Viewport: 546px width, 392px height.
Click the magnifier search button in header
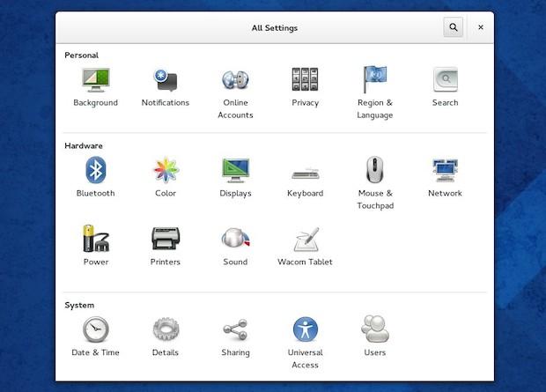453,27
